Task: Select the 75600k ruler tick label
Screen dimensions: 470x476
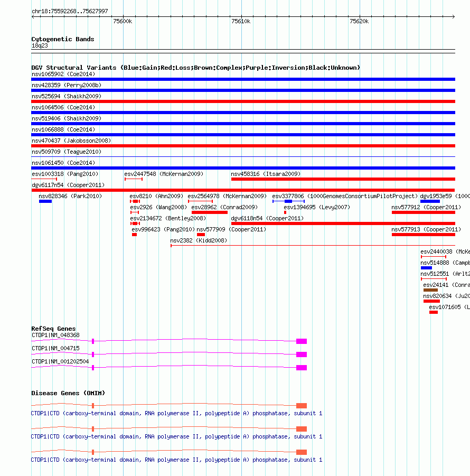Action: 123,21
